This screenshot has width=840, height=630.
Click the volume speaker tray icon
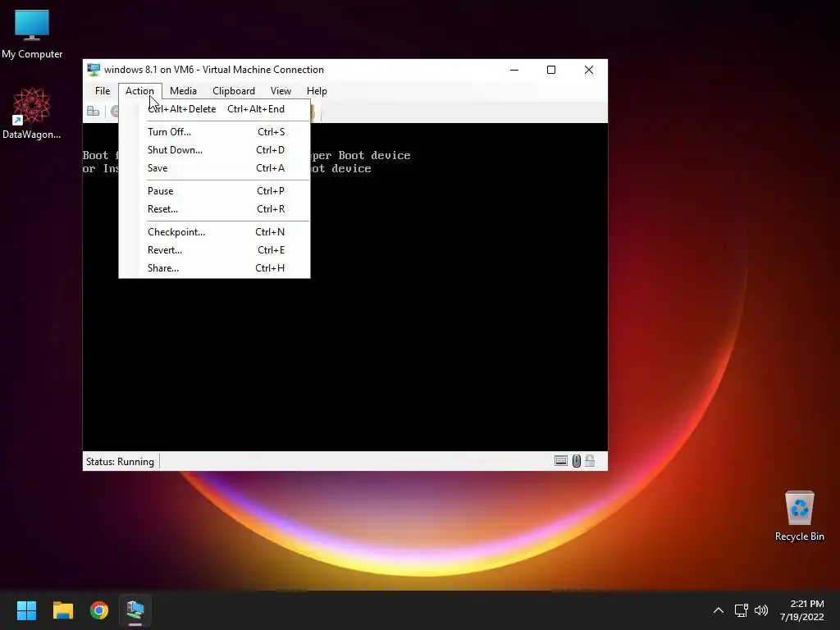click(760, 610)
